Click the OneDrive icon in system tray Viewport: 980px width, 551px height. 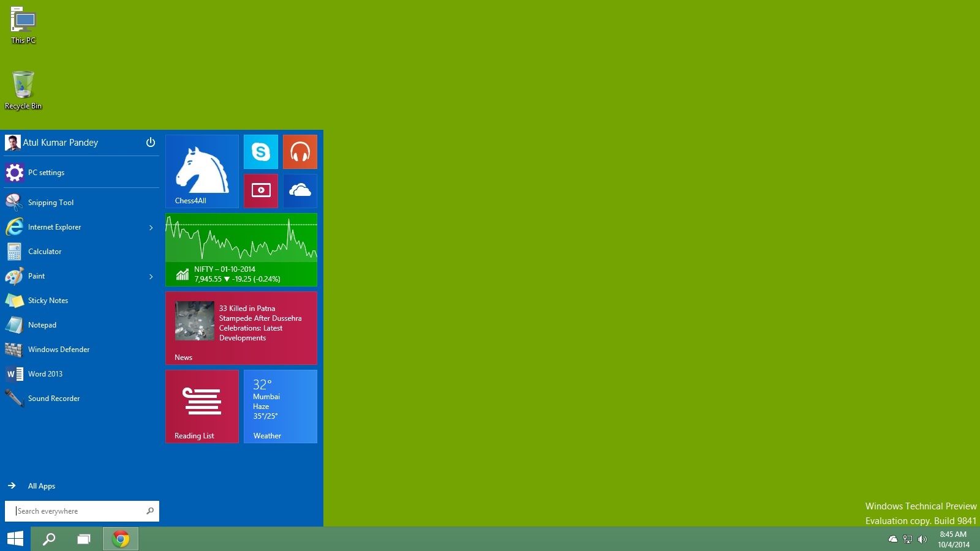tap(893, 539)
